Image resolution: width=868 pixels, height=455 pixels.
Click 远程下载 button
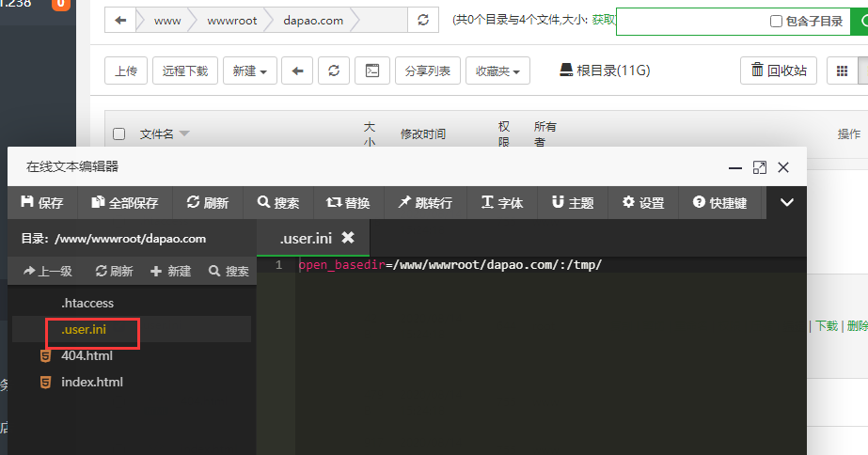[x=185, y=71]
